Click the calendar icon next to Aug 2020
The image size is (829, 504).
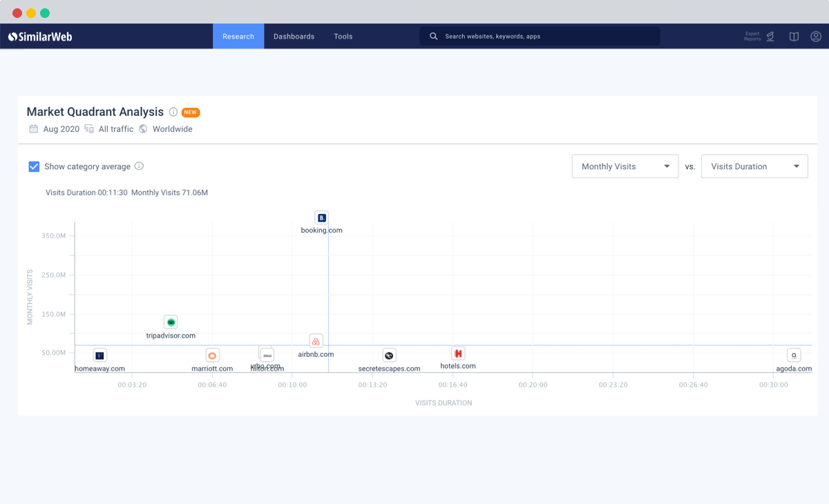pos(33,129)
